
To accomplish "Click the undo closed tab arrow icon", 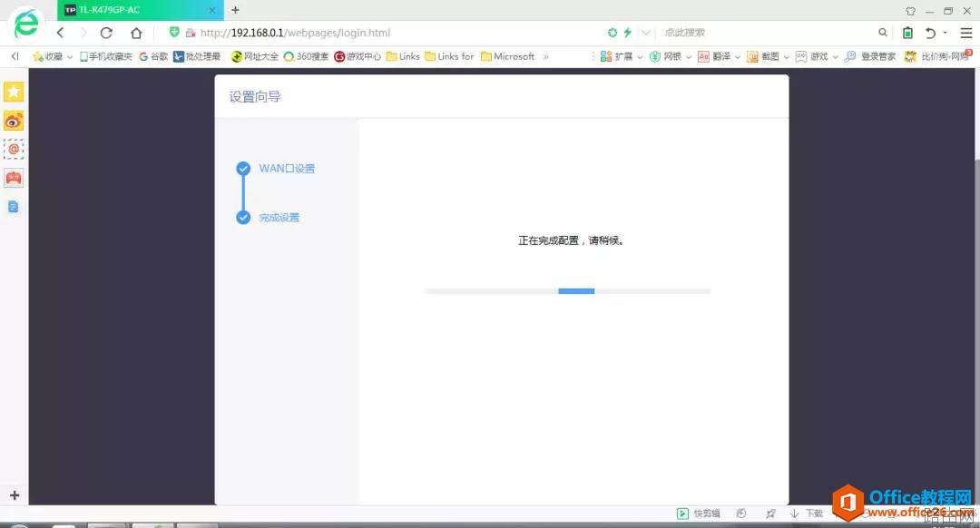I will coord(930,33).
